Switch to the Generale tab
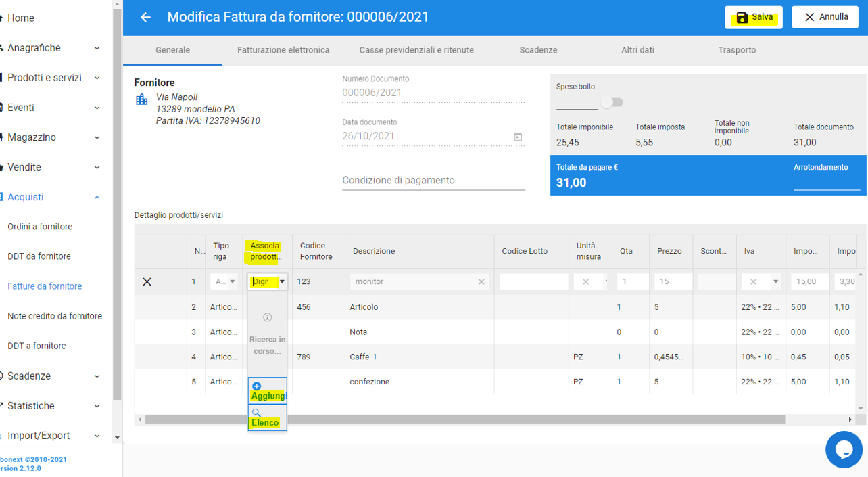 [172, 50]
